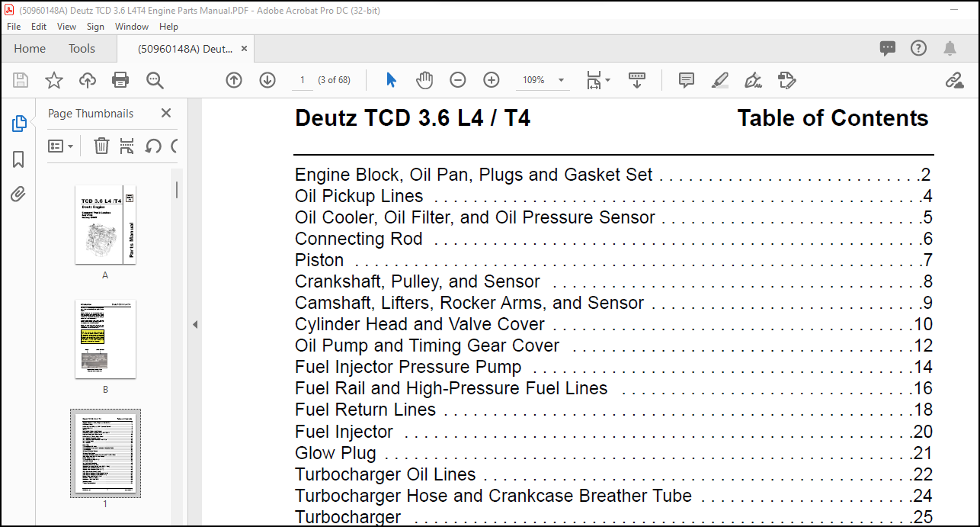Delete selected page with trash icon

[101, 146]
